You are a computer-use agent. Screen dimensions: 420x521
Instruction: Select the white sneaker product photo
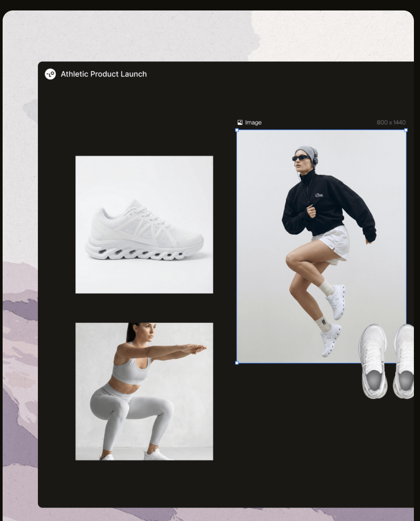144,224
